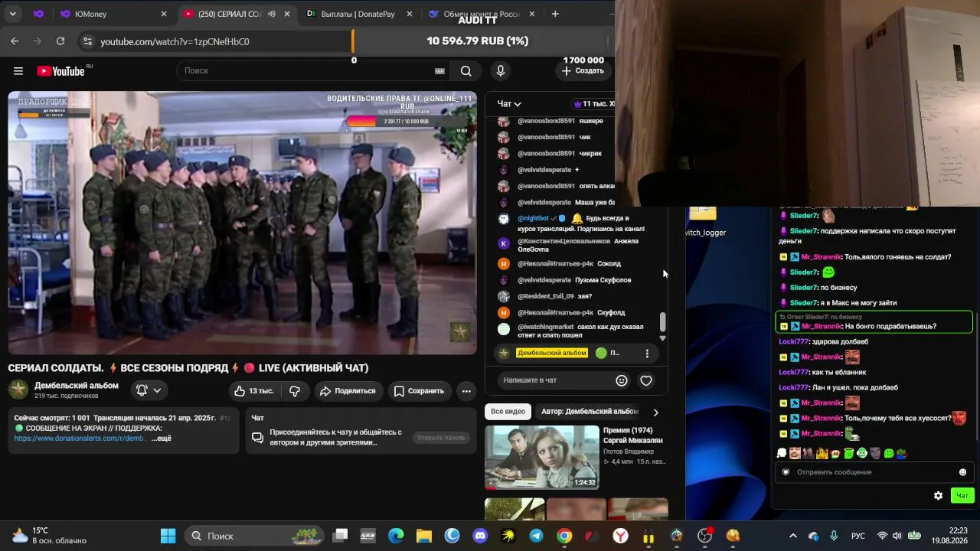Open Yandex Browser from the taskbar
This screenshot has width=980, height=551.
[620, 536]
